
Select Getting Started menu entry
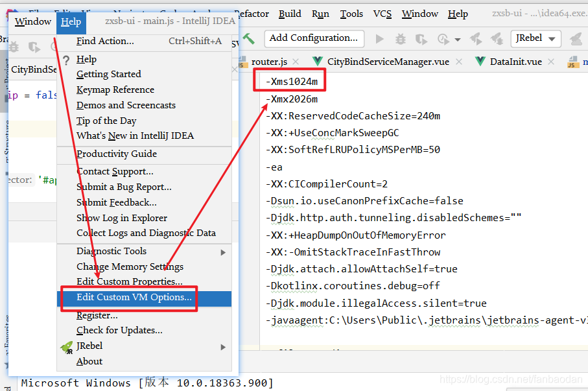tap(145, 75)
